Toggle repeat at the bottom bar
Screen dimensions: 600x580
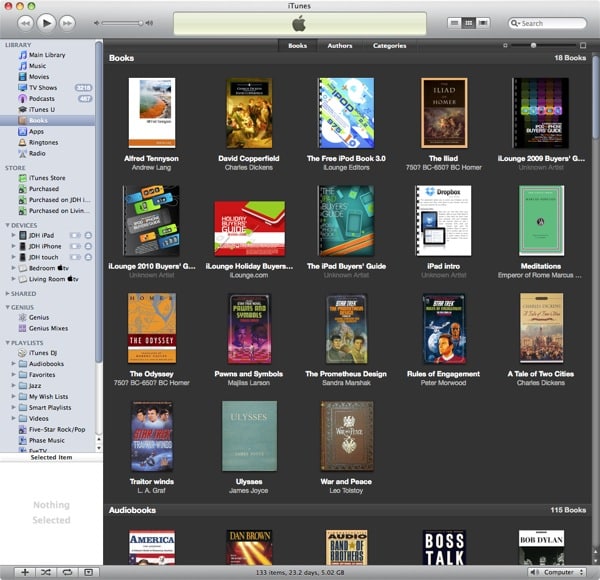pos(67,572)
